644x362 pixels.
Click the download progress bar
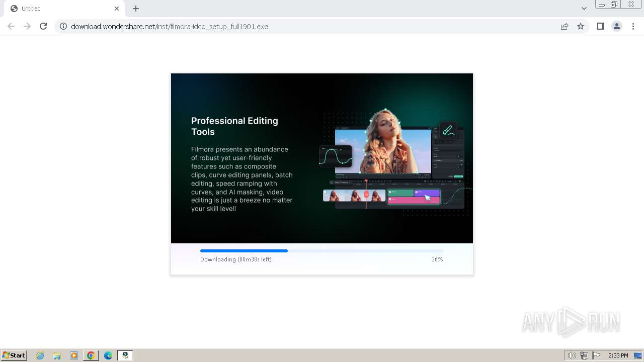322,250
